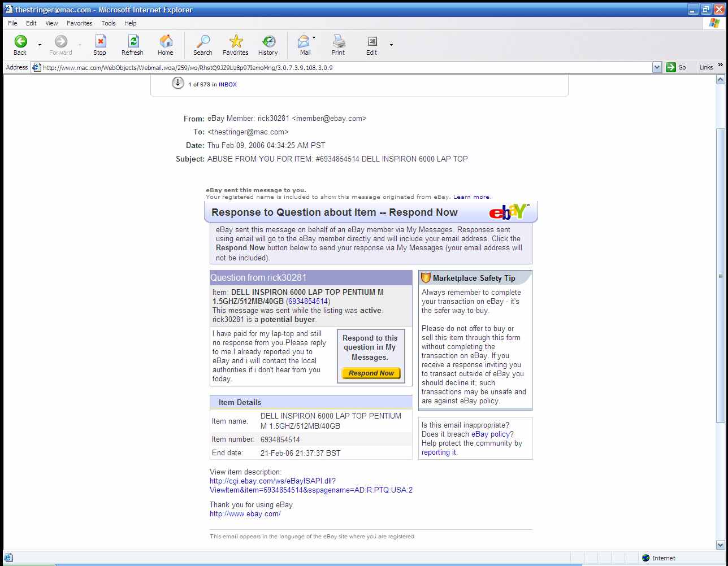
Task: Click the eBay logo in message header
Action: 509,212
